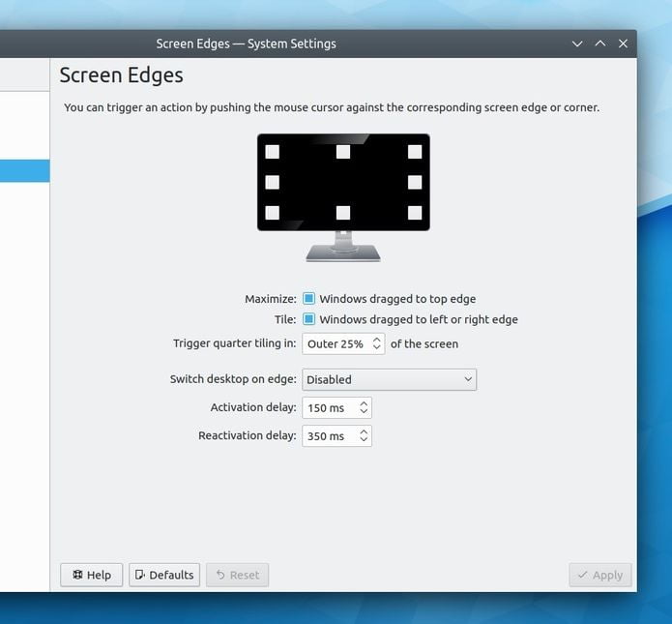Click the bottom-center edge square on monitor
This screenshot has width=672, height=624.
(343, 213)
